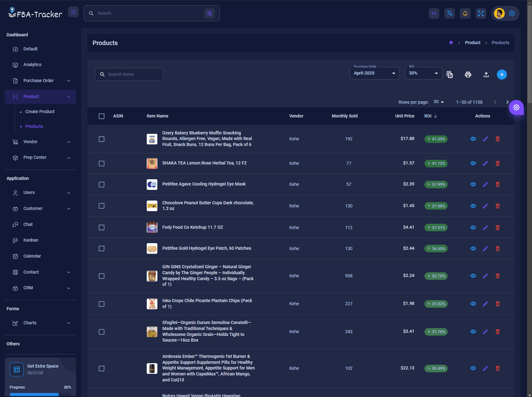Viewport: 532px width, 397px height.
Task: Select Create Product submenu item
Action: [40, 112]
